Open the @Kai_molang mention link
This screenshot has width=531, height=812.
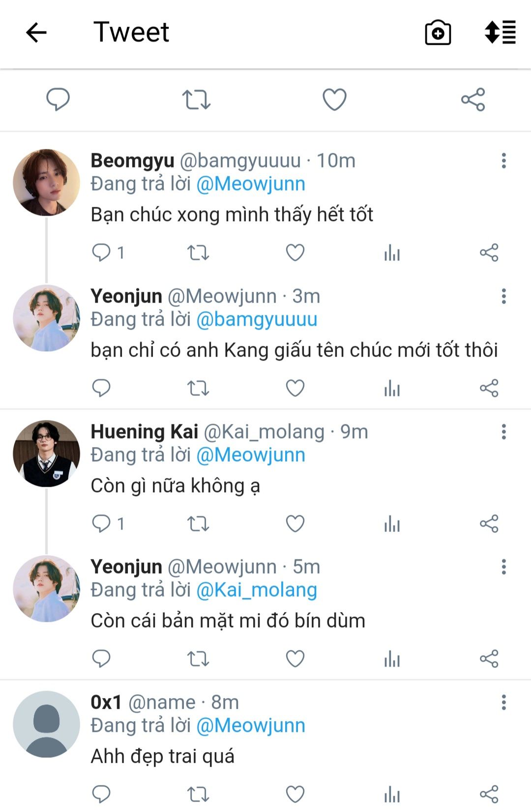[257, 590]
